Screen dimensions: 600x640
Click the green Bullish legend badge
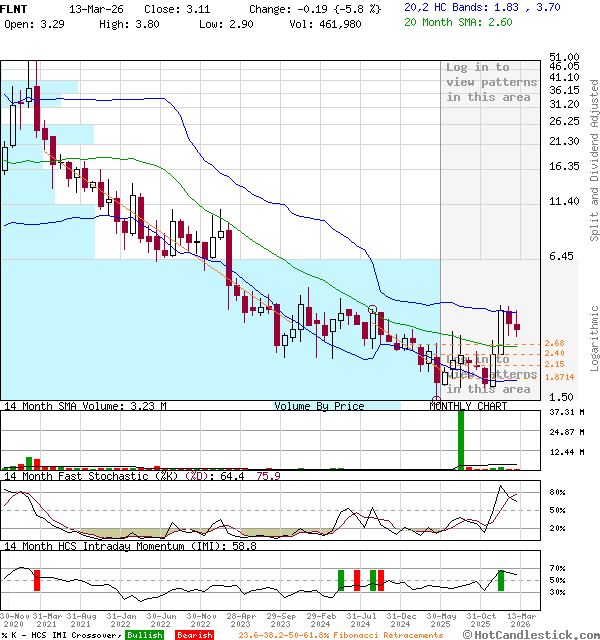[147, 634]
